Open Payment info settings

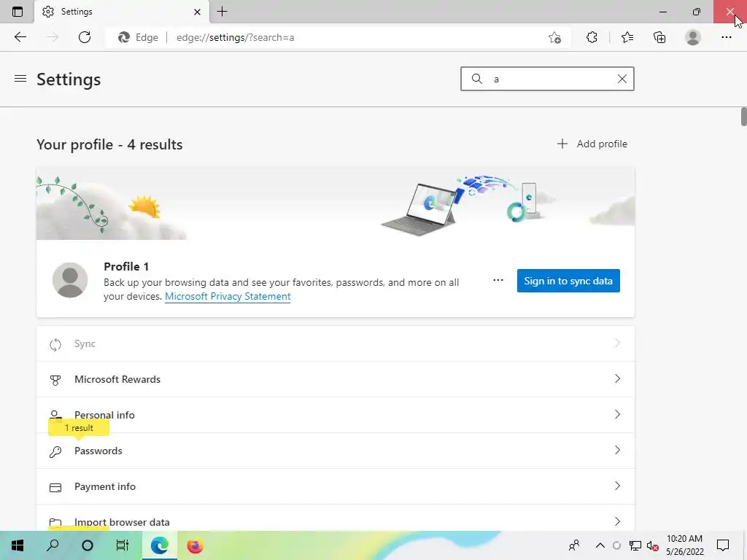pyautogui.click(x=336, y=486)
